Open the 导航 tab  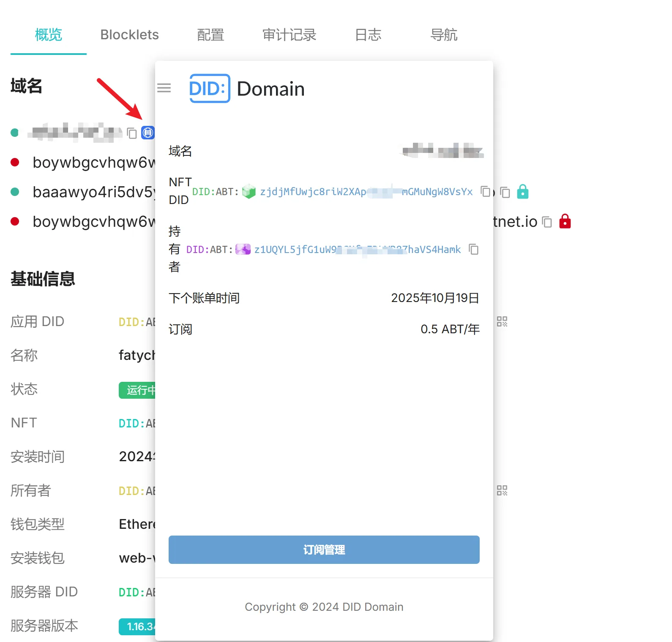click(444, 35)
